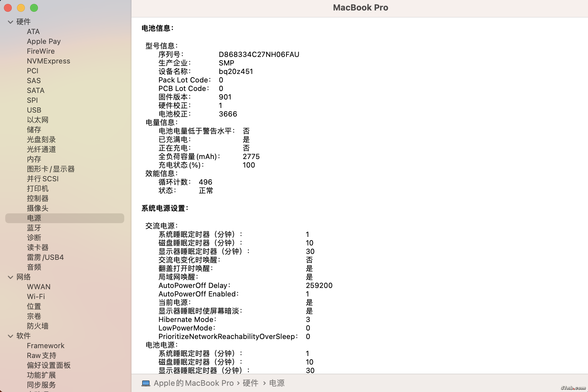Collapse the 网络 section chevron

pos(10,277)
